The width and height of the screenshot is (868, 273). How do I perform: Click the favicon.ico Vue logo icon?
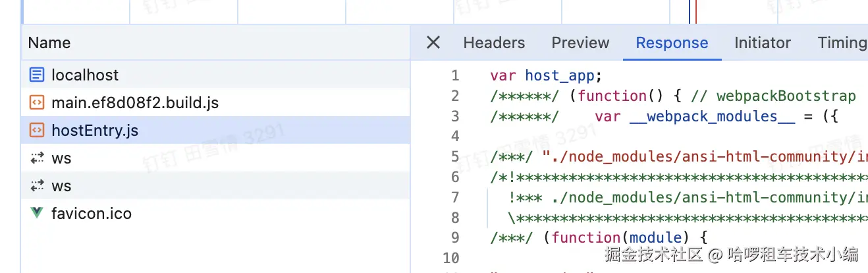click(x=37, y=214)
